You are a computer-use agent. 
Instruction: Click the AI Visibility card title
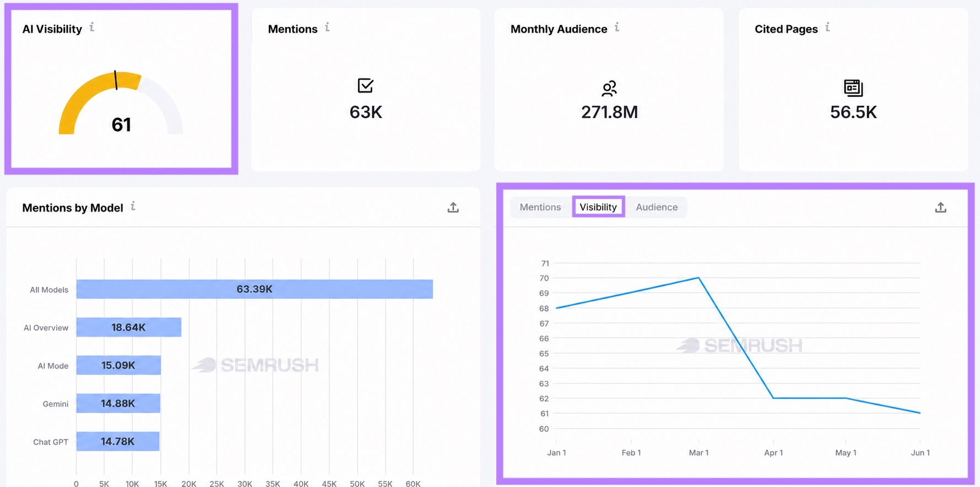(52, 29)
